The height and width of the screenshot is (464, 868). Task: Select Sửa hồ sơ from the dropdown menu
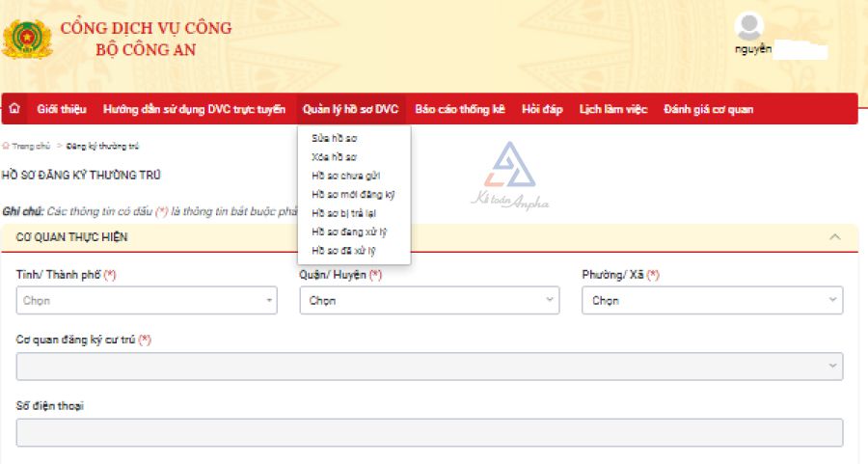pos(335,139)
